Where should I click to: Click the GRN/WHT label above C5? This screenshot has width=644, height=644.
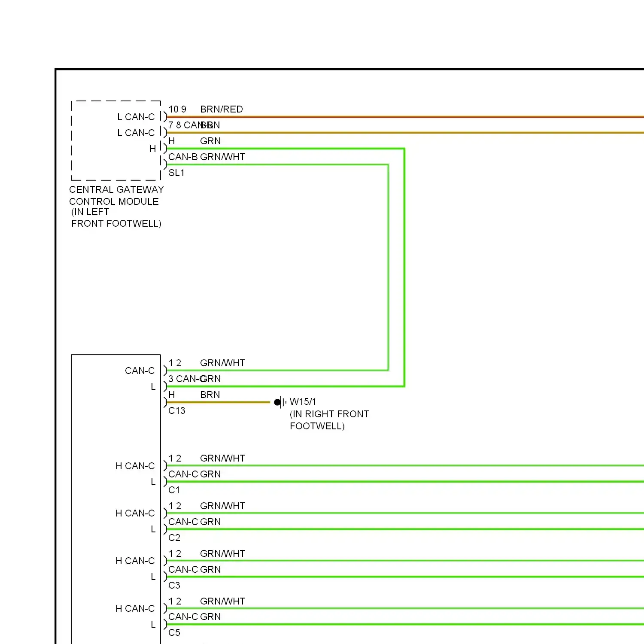pos(223,601)
